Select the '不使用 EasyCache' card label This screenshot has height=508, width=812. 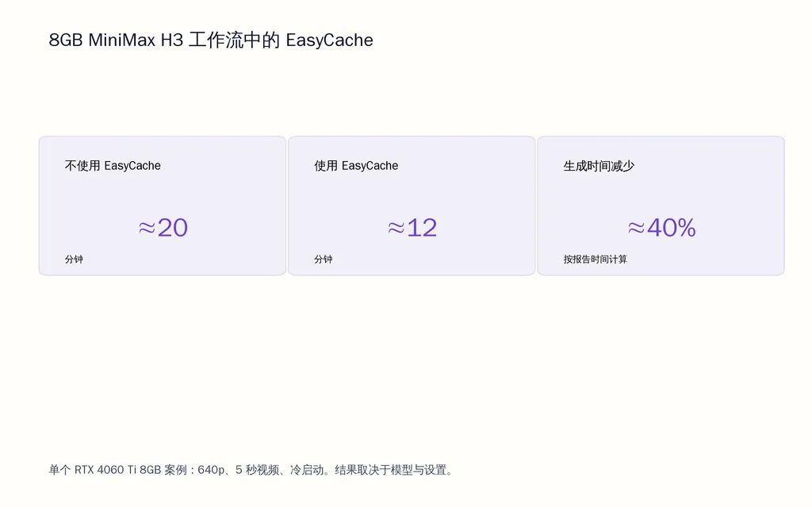[113, 166]
